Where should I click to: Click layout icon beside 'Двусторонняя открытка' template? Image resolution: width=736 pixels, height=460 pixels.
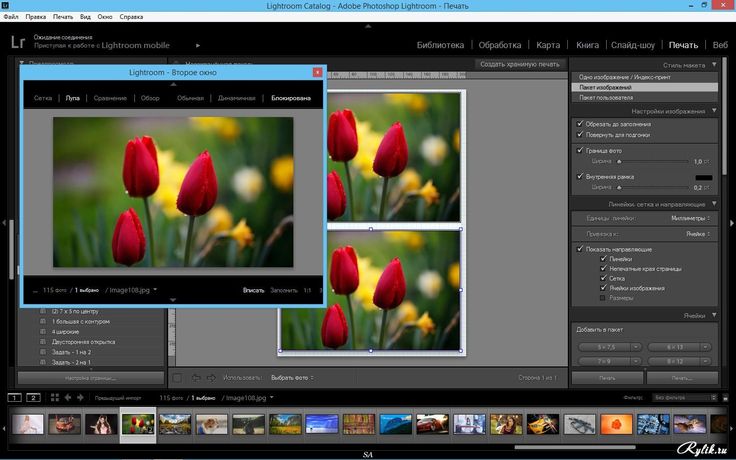pyautogui.click(x=43, y=342)
